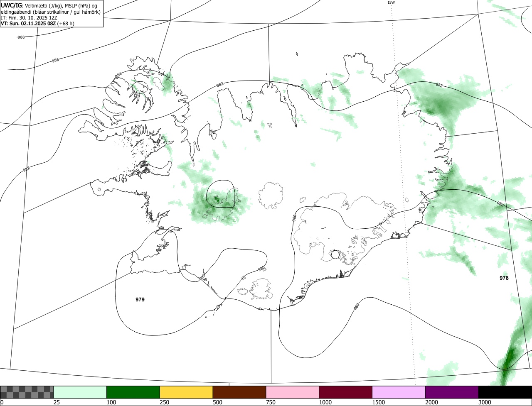This screenshot has height=406, width=532.
Task: Click the dark green 100–250 legend swatch
Action: pos(133,392)
